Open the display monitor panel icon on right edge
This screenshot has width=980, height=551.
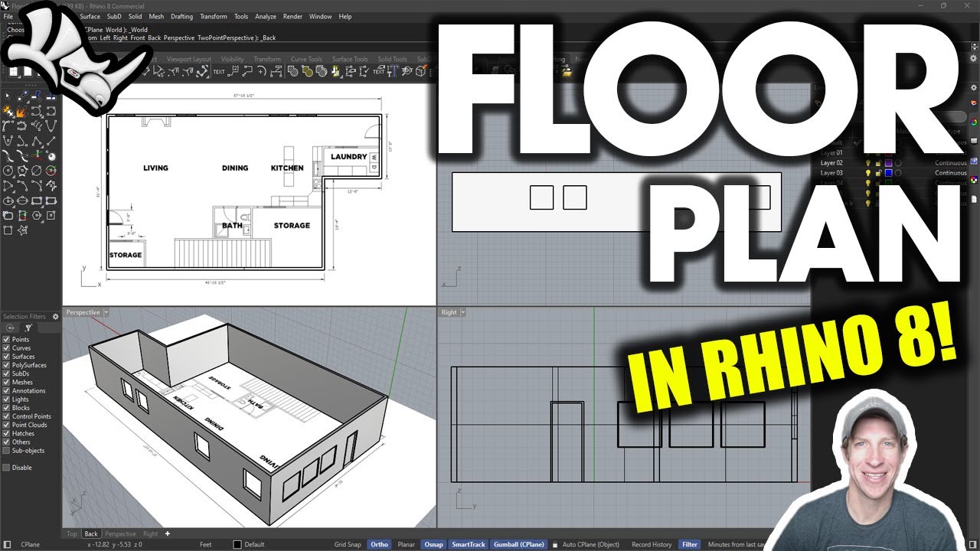pyautogui.click(x=974, y=141)
